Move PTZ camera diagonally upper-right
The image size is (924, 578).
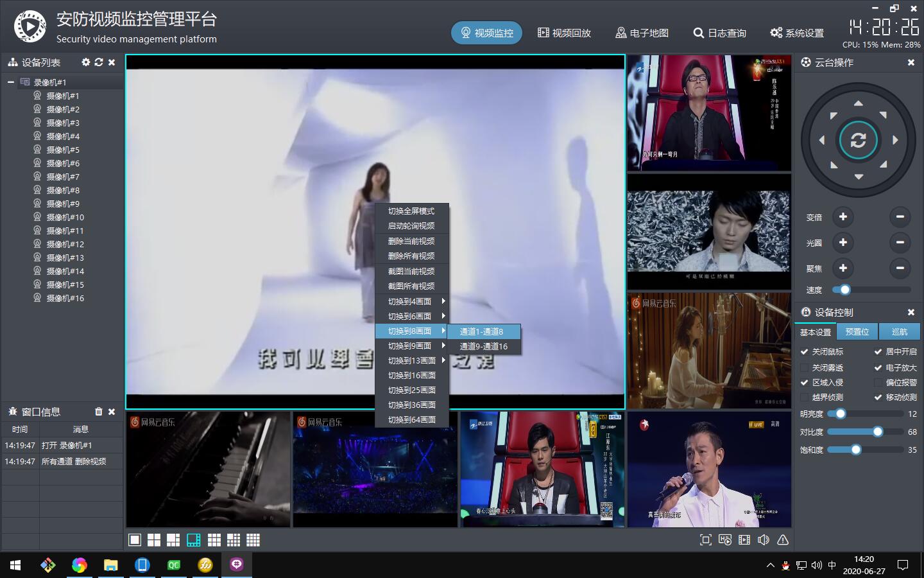click(883, 116)
